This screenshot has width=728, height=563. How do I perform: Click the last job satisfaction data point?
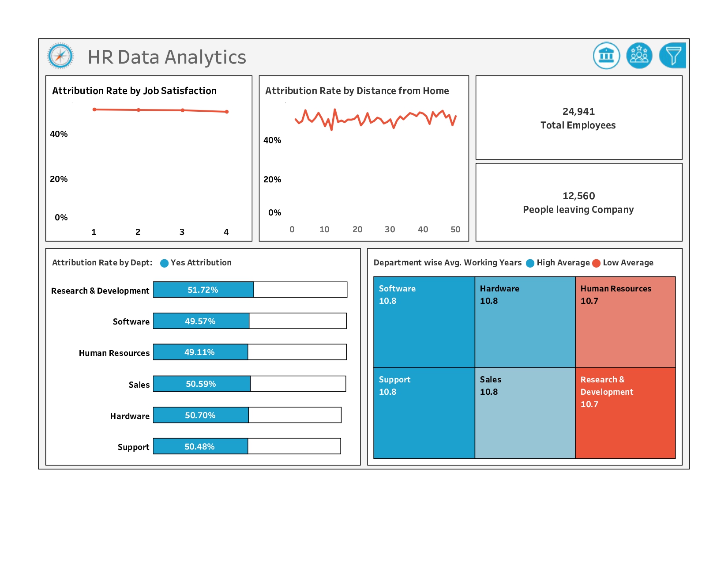coord(227,112)
